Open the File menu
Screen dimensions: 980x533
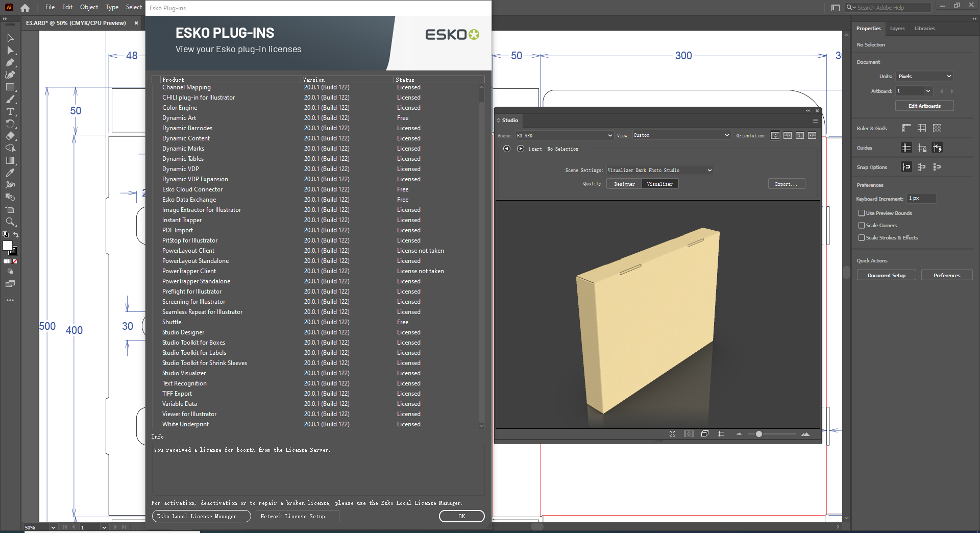(x=50, y=7)
